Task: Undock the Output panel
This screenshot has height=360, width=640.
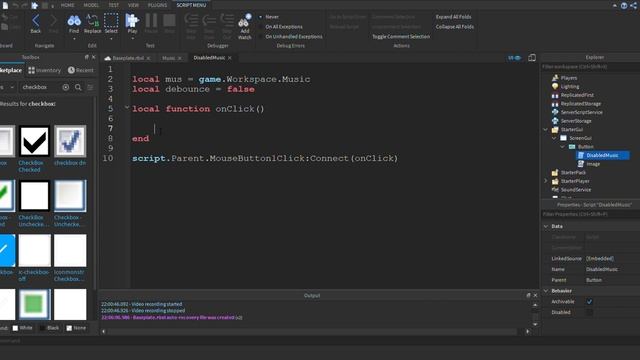Action: (x=529, y=295)
